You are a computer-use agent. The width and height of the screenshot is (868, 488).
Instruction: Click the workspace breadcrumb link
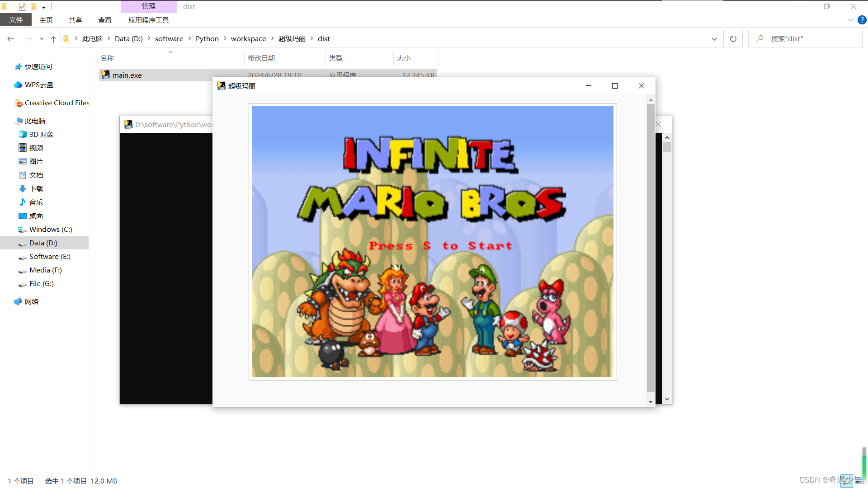point(248,39)
